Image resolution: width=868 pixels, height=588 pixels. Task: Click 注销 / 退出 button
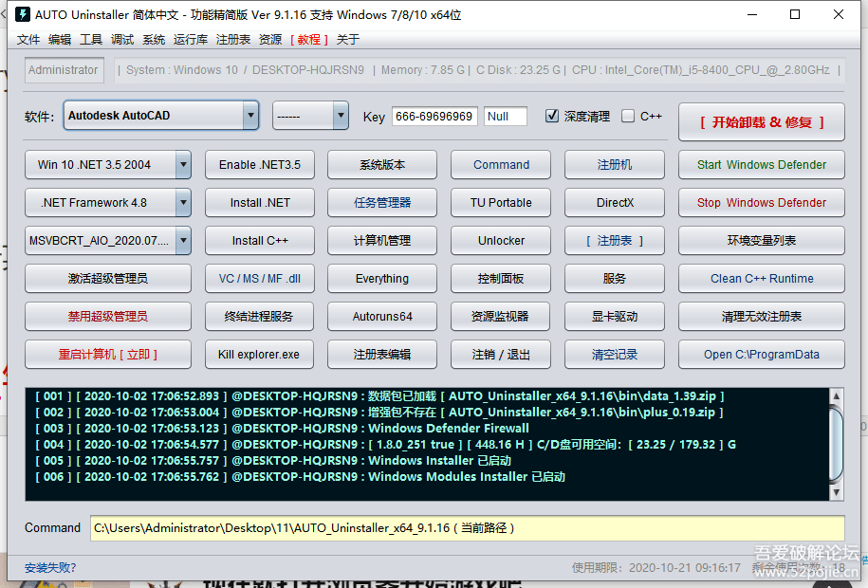[x=501, y=355]
